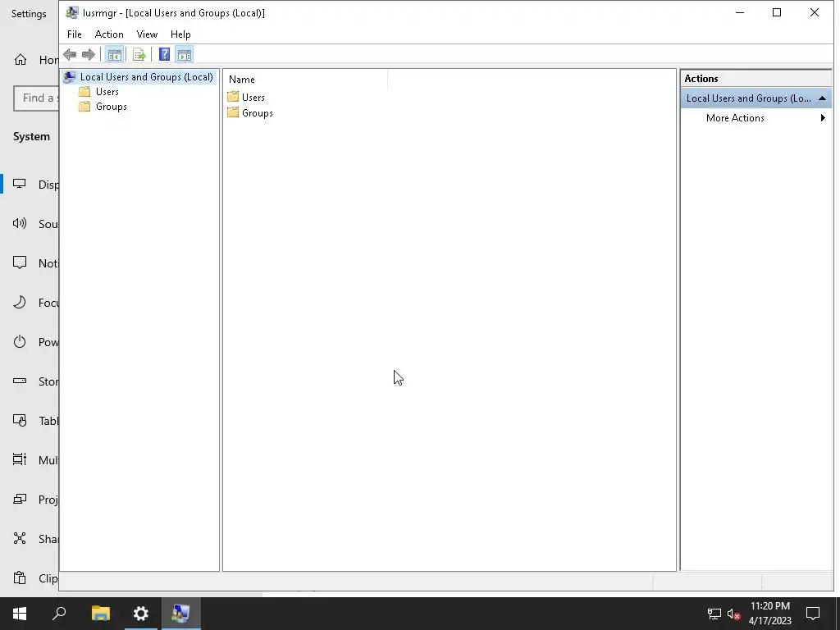Screen dimensions: 840x630
Task: Click muted volume icon in system tray
Action: tap(734, 614)
